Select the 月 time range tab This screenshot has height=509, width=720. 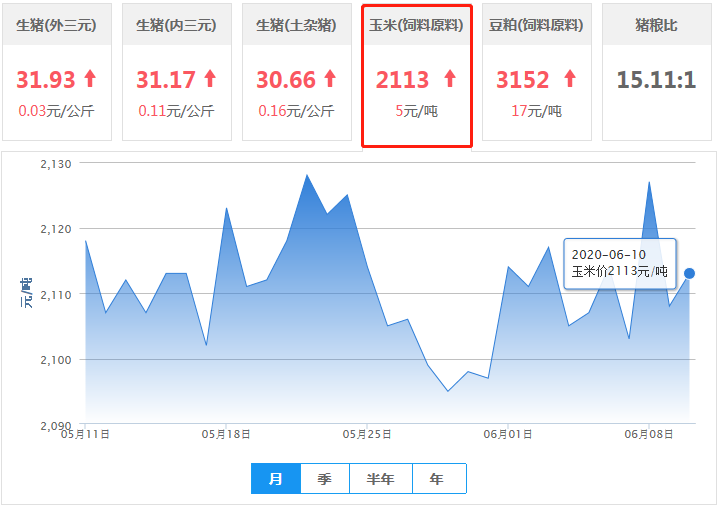[277, 479]
